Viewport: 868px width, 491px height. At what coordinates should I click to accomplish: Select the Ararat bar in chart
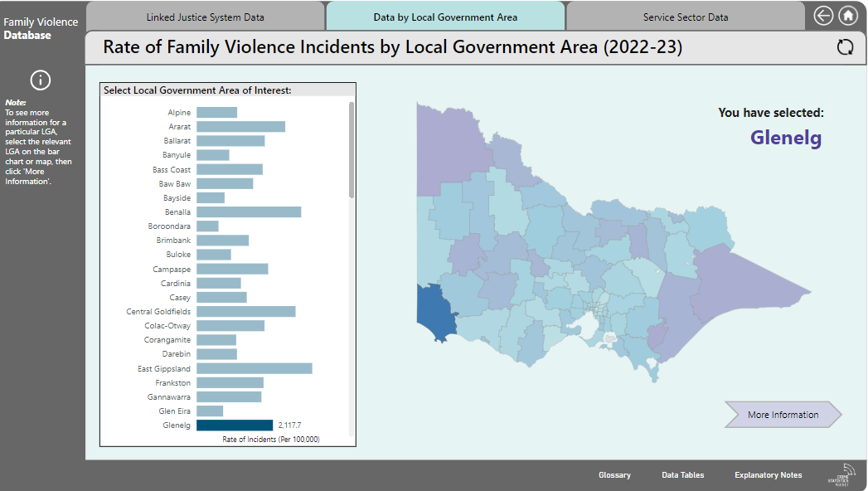click(240, 127)
